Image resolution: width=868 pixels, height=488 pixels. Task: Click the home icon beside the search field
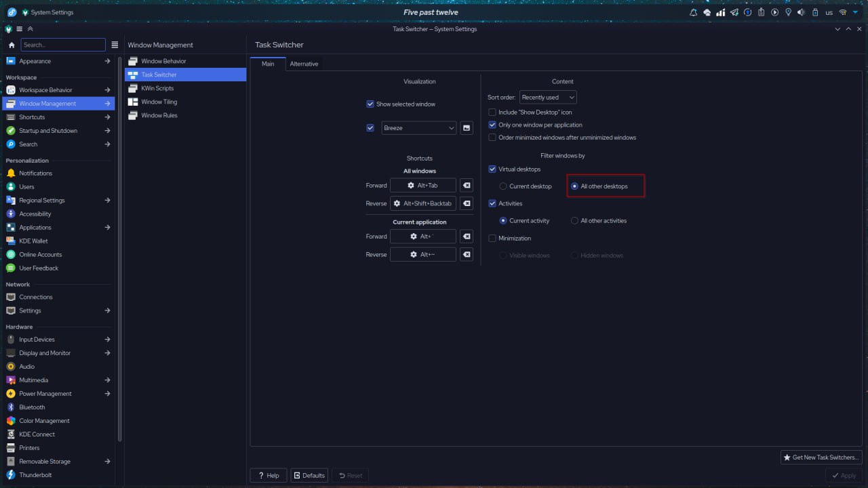coord(12,45)
